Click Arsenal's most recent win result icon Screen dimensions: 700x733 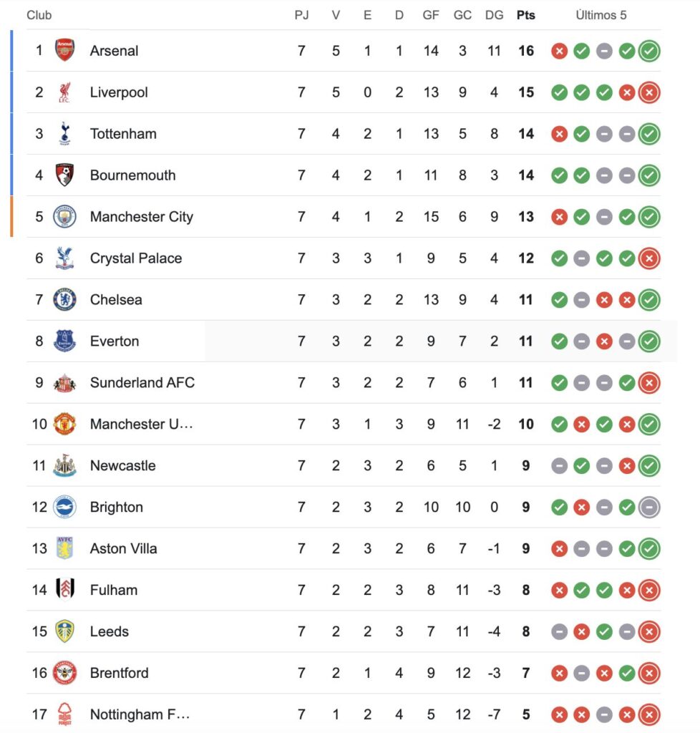pyautogui.click(x=650, y=51)
